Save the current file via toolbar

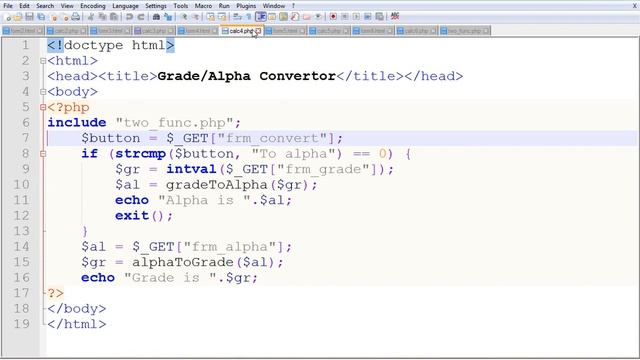29,17
